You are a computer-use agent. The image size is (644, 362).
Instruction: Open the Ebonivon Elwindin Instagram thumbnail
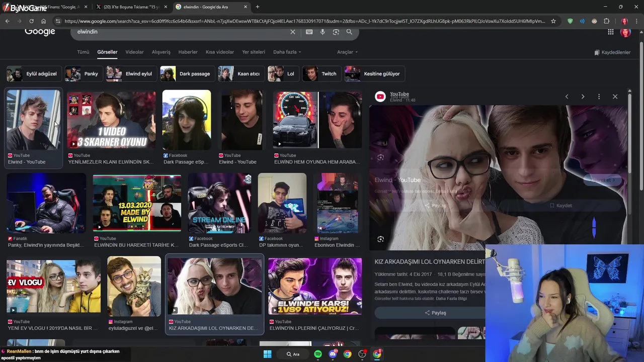coord(338,203)
